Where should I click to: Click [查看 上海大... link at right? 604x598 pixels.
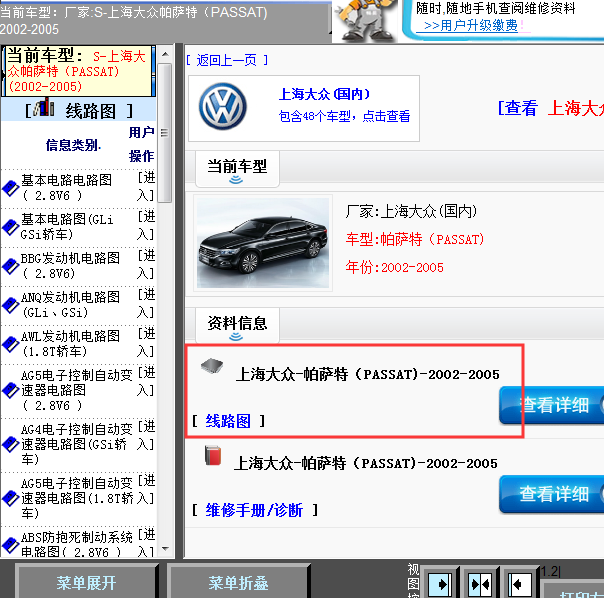pos(551,108)
